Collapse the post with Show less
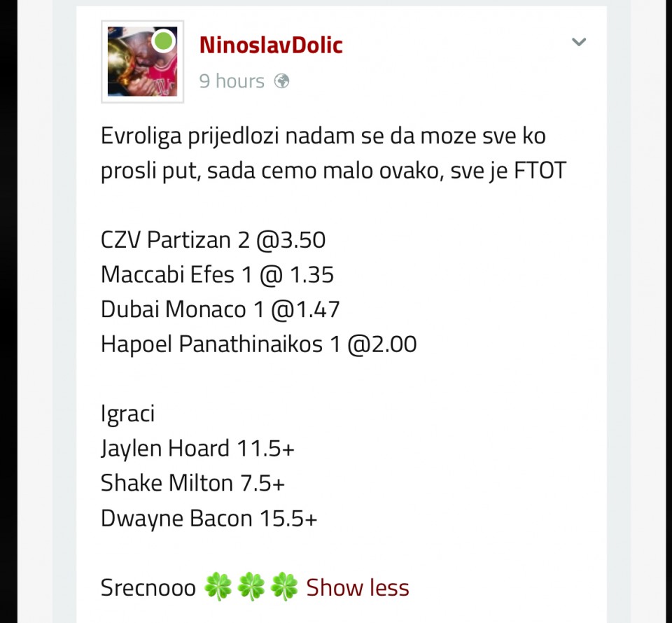 [358, 587]
